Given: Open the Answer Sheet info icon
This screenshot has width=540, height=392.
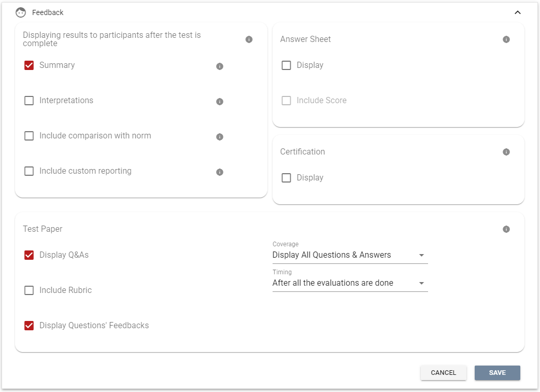Looking at the screenshot, I should point(506,39).
